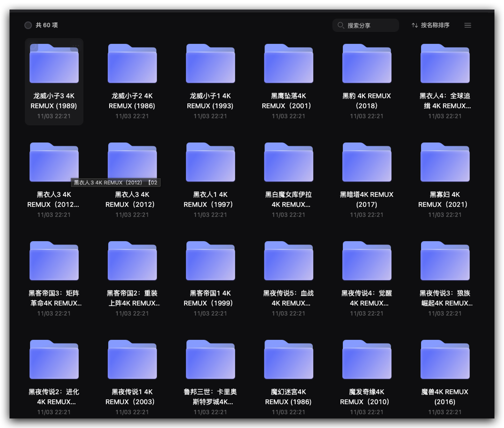Click the magnifier icon in the search box
Image resolution: width=504 pixels, height=428 pixels.
[x=341, y=25]
